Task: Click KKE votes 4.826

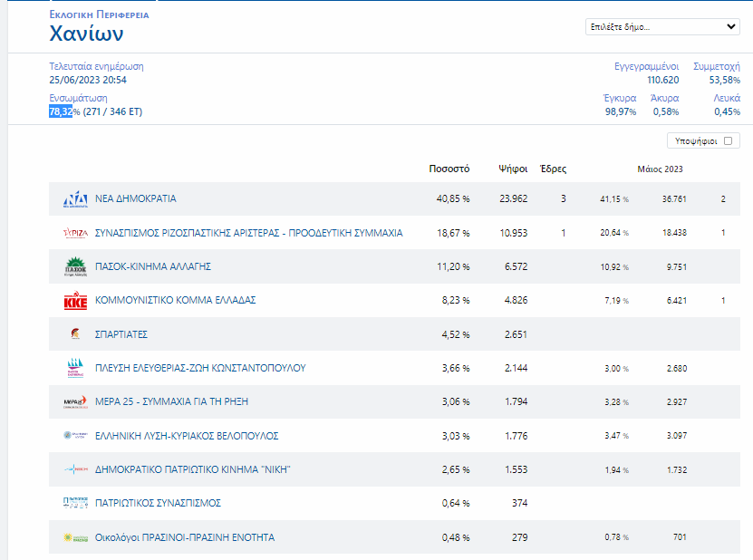Action: click(516, 300)
